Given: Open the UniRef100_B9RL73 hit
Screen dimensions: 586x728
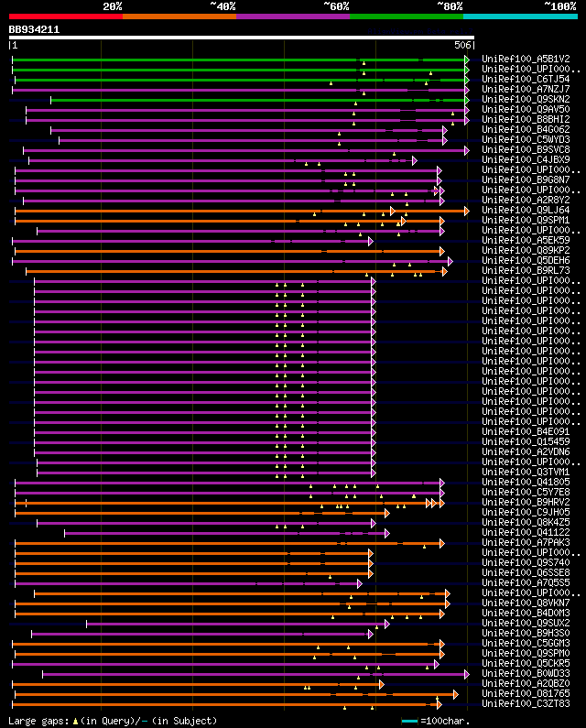Looking at the screenshot, I should click(x=526, y=271).
